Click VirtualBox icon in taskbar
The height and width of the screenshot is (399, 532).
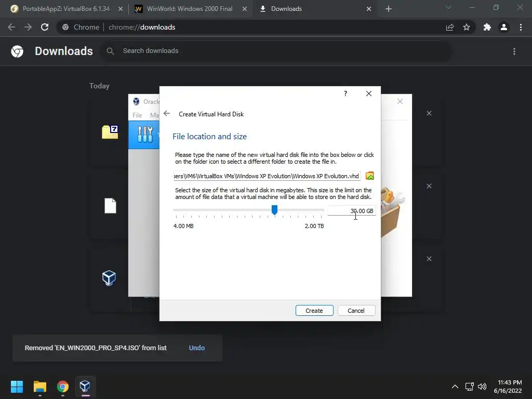(85, 387)
